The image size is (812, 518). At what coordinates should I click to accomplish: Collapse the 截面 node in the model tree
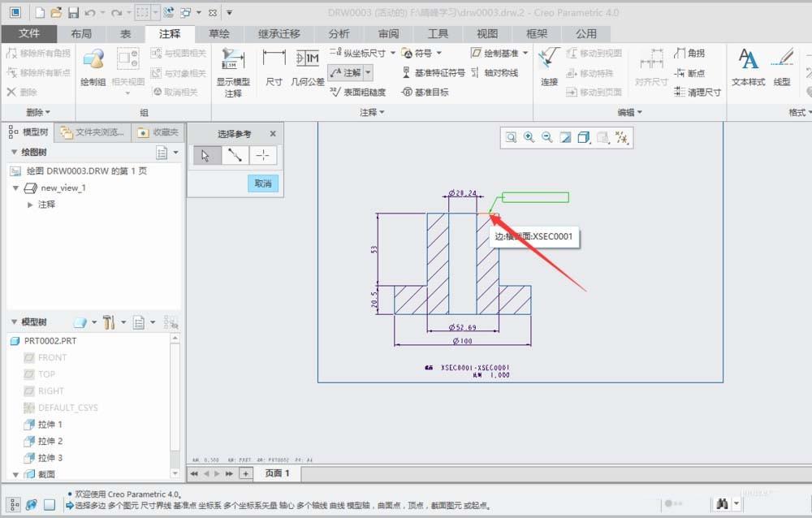pyautogui.click(x=18, y=475)
